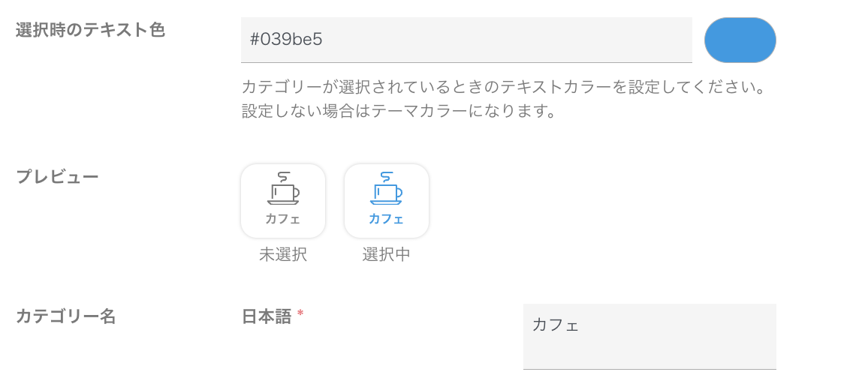868x387 pixels.
Task: Click the テーマカラーになります hint line
Action: (398, 112)
